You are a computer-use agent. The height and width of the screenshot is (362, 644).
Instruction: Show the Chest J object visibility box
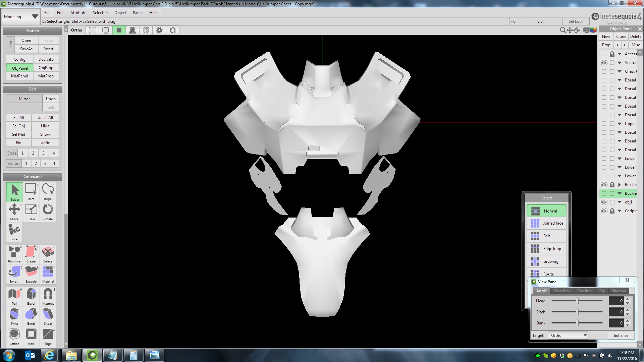tap(604, 71)
